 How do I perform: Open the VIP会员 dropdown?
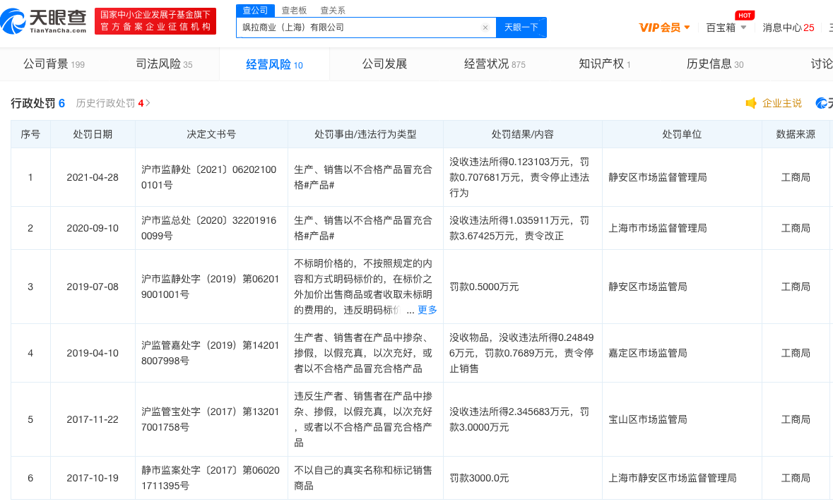point(664,28)
